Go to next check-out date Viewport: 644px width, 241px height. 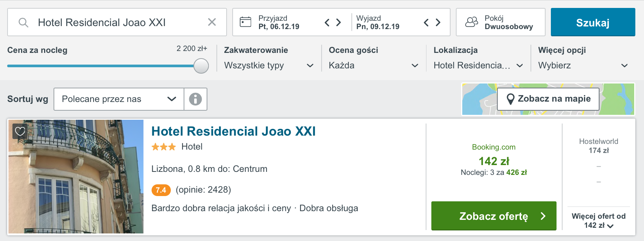[438, 23]
